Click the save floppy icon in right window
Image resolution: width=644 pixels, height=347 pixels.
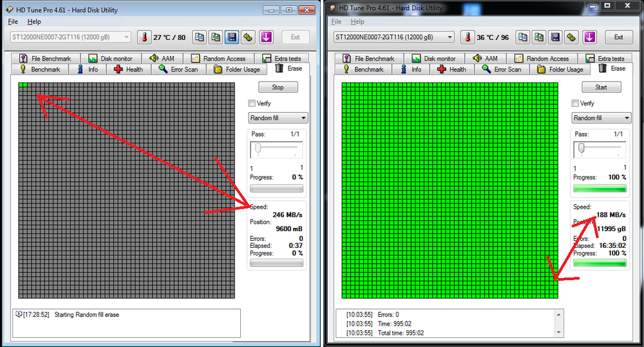pyautogui.click(x=555, y=37)
